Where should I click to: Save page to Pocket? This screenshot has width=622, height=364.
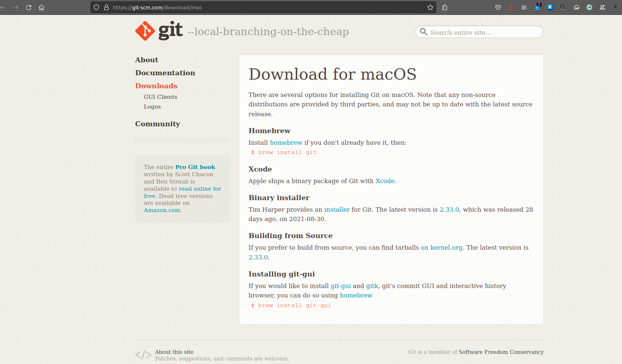pyautogui.click(x=498, y=7)
